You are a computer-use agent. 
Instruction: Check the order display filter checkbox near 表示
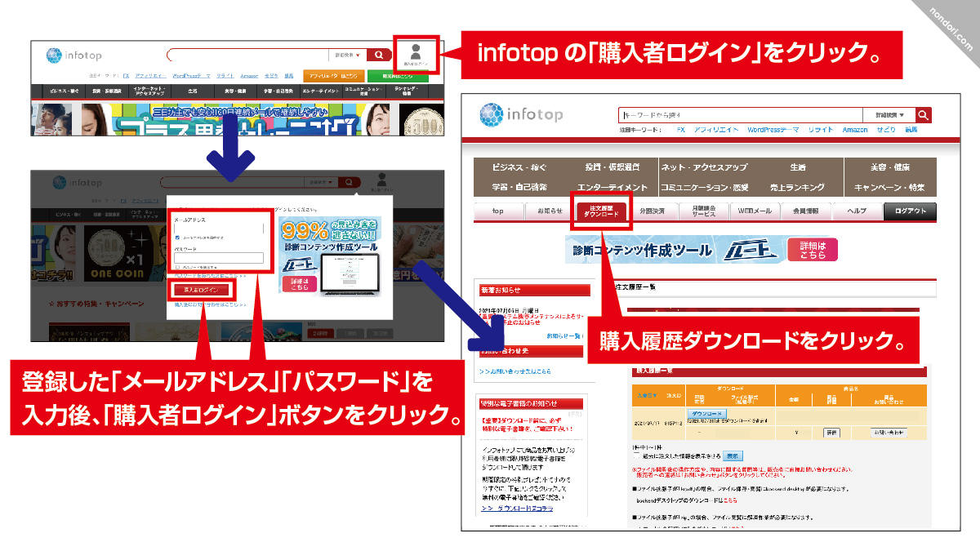click(x=635, y=454)
